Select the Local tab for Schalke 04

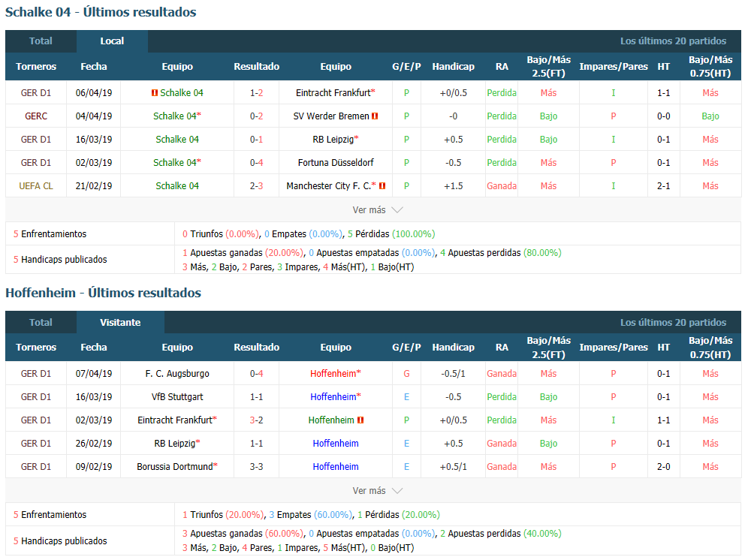(112, 41)
